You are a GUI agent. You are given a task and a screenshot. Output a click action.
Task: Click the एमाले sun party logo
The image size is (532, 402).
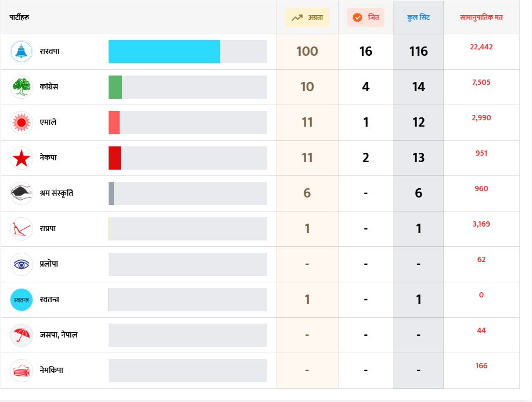[21, 123]
